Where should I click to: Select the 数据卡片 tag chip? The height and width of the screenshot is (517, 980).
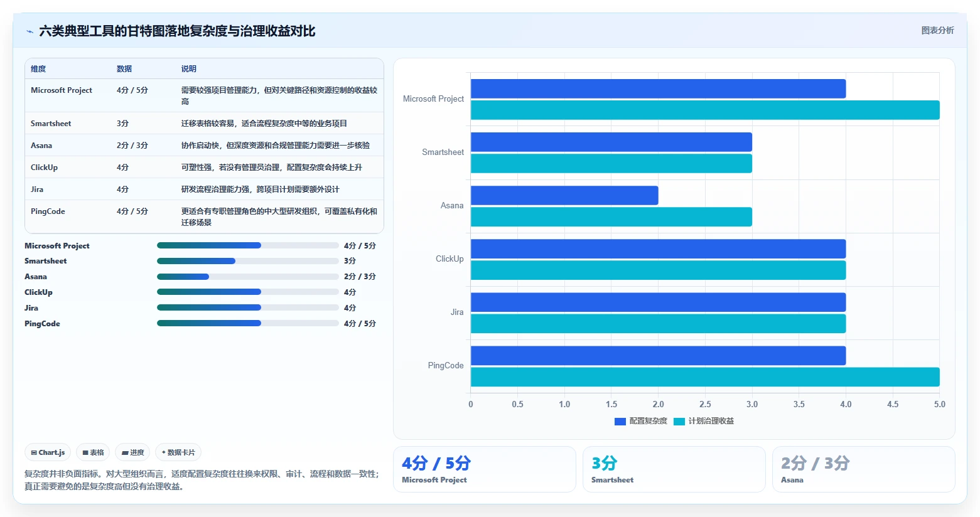178,452
